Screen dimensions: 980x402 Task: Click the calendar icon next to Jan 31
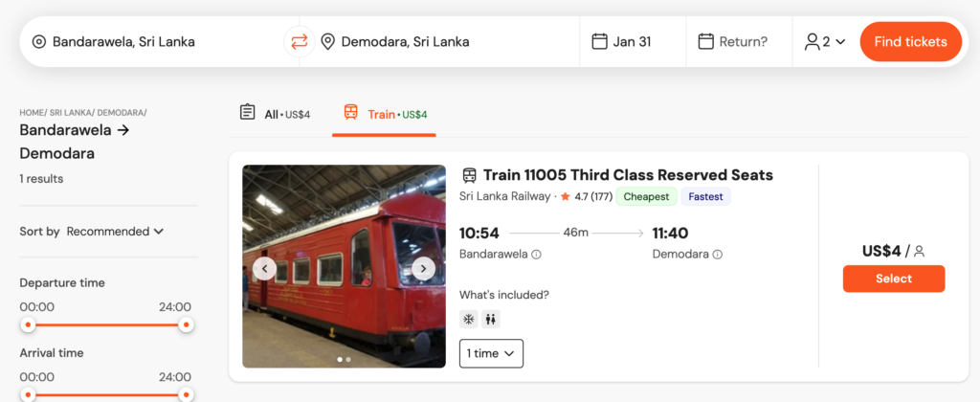tap(600, 41)
